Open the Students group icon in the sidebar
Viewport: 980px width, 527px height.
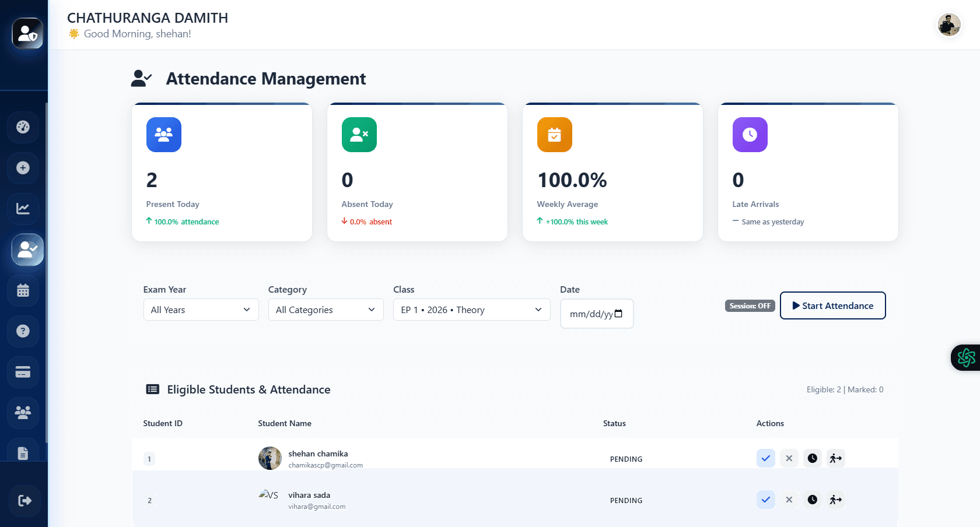(x=23, y=413)
